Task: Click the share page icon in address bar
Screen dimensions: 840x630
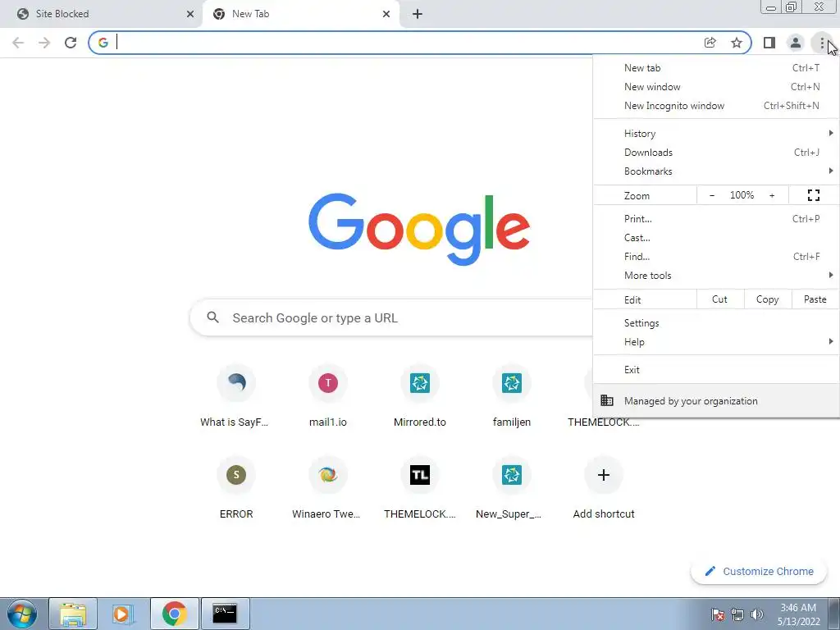Action: (x=710, y=43)
